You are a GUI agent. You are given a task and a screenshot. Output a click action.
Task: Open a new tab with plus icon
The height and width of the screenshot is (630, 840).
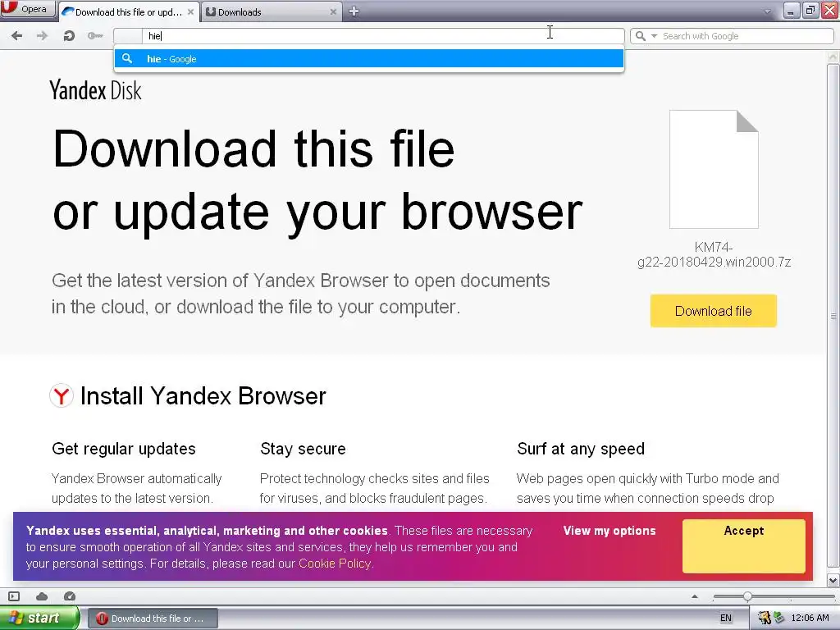354,11
